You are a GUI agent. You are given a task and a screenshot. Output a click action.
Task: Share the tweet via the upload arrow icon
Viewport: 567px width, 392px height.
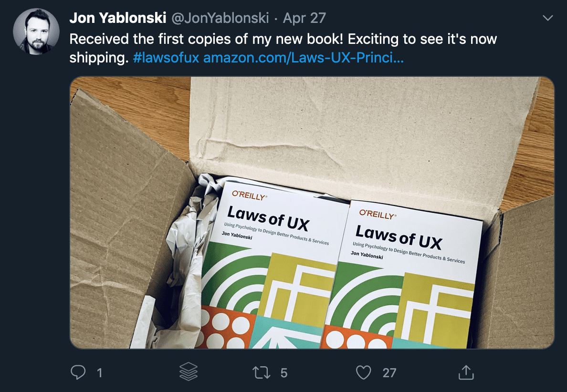465,373
